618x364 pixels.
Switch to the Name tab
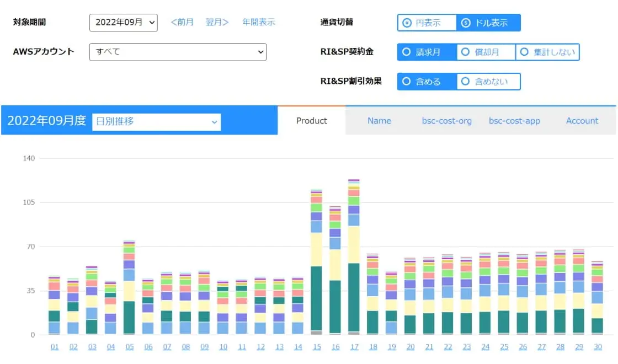[379, 121]
